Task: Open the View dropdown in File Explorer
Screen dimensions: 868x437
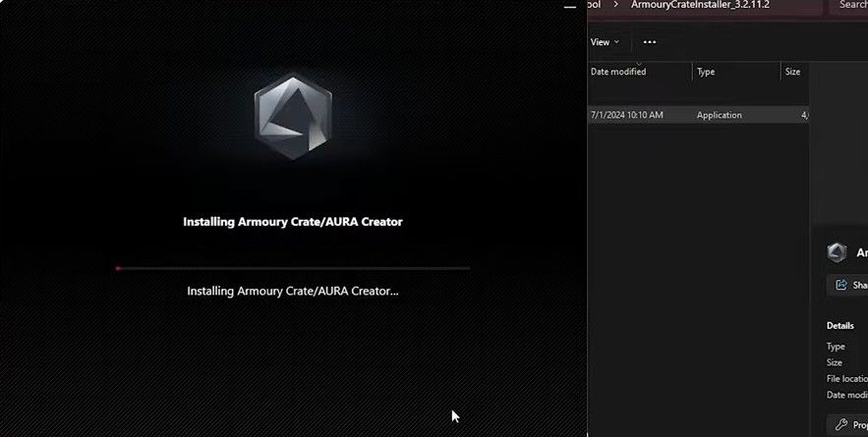Action: coord(605,42)
